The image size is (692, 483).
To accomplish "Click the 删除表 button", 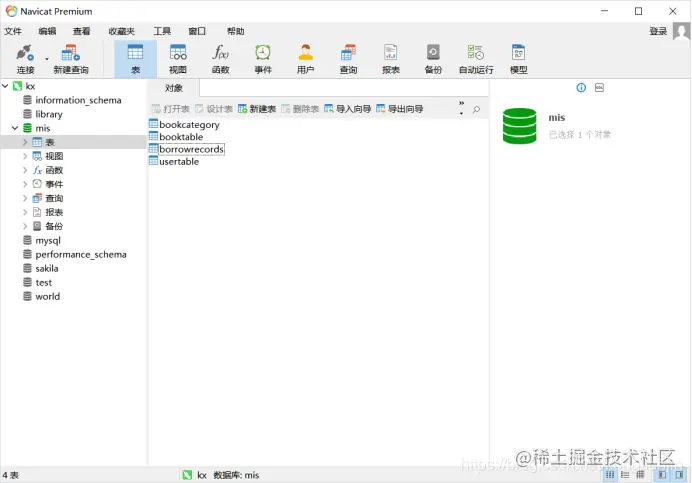I will tap(300, 109).
